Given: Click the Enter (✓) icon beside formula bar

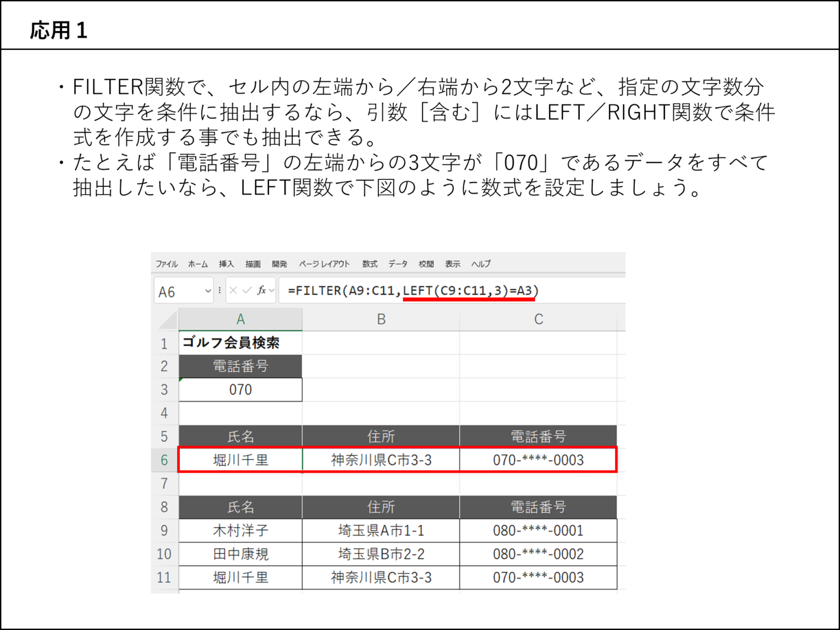Looking at the screenshot, I should click(x=247, y=290).
